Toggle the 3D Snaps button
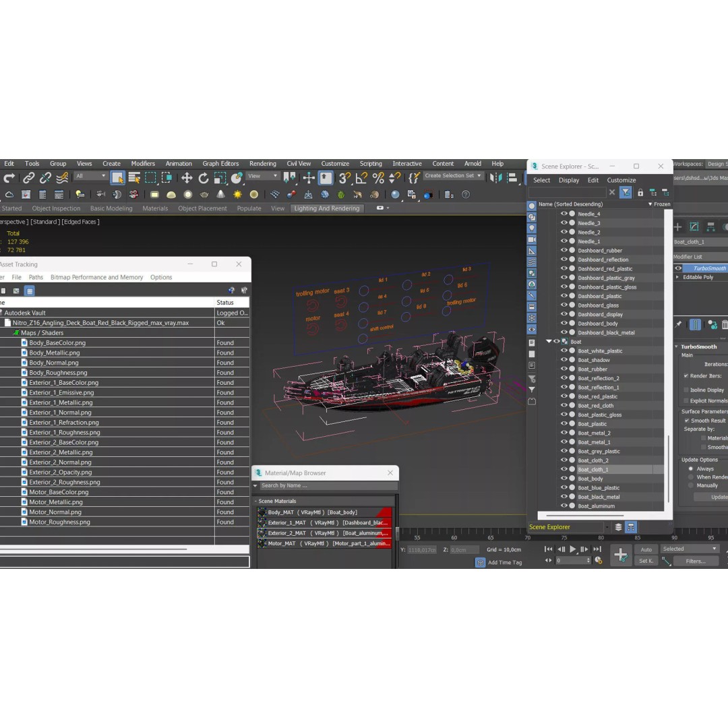This screenshot has height=728, width=728. pyautogui.click(x=344, y=178)
